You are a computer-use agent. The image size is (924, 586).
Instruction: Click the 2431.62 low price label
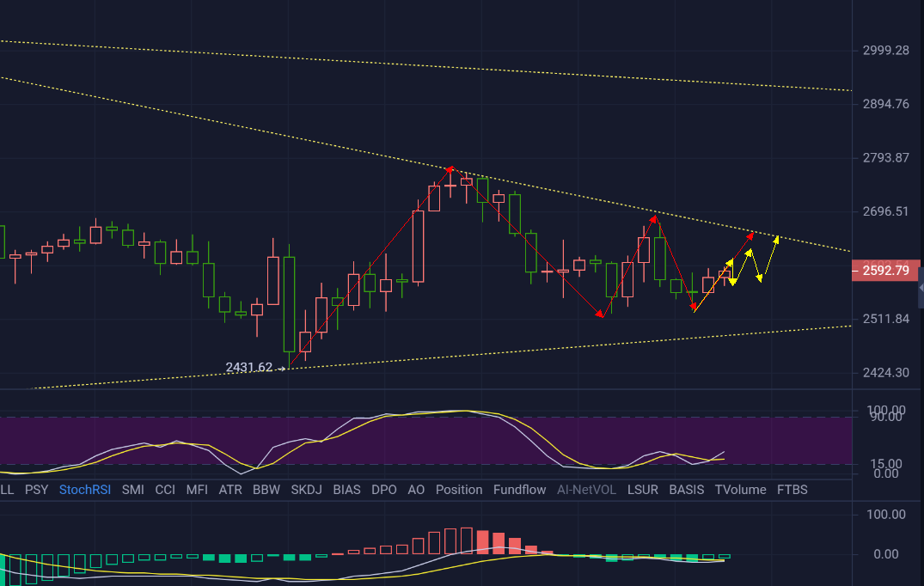[x=248, y=368]
